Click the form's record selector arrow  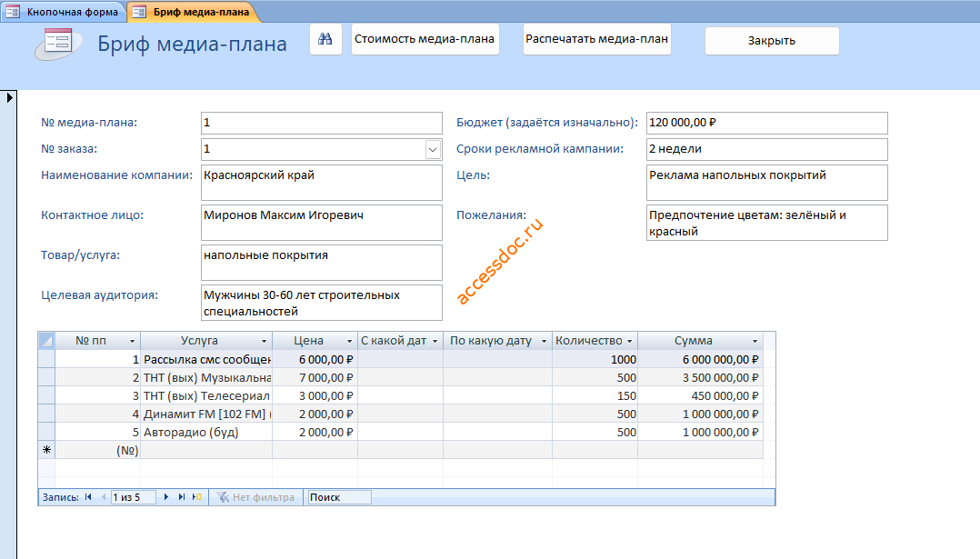9,97
